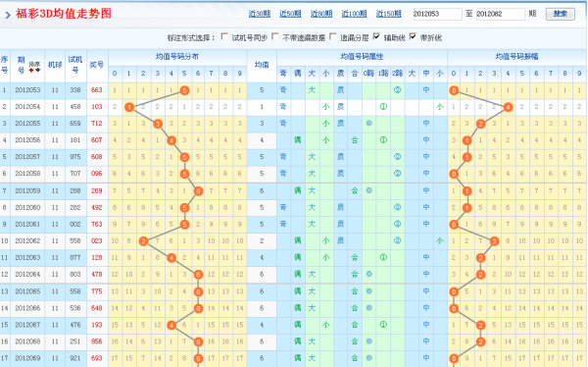This screenshot has width=588, height=367.
Task: Click the 试机号 column header
Action: (75, 65)
